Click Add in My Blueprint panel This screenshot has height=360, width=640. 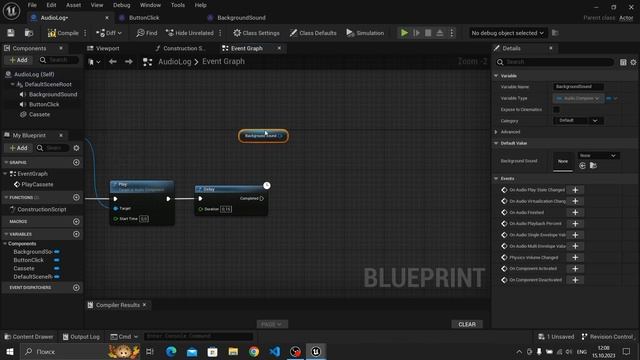(18, 148)
